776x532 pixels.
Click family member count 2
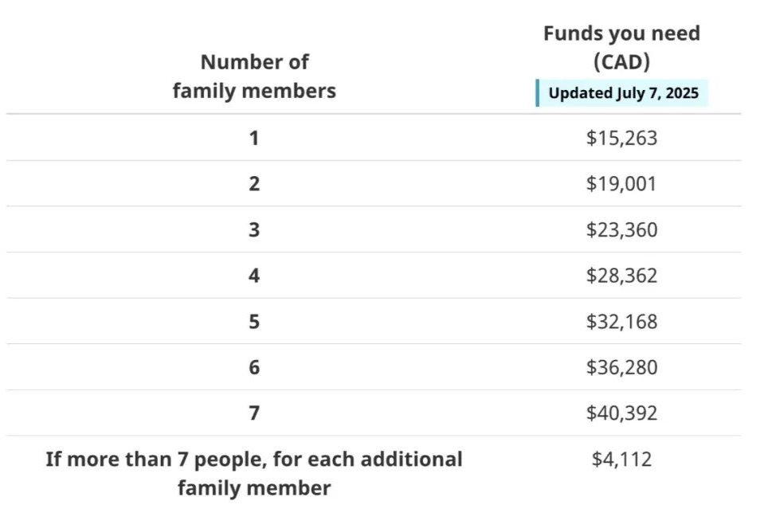coord(254,184)
